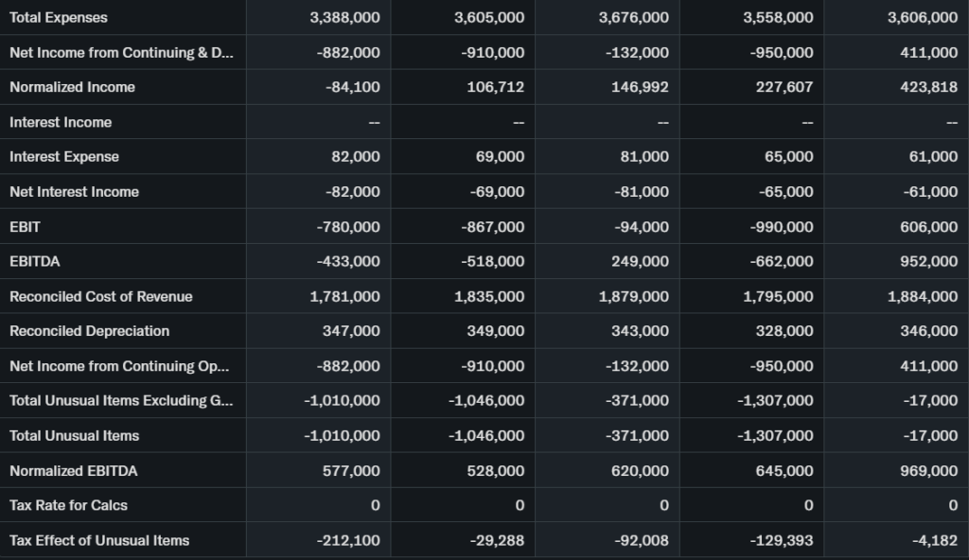Select the EBIT row label
Screen dimensions: 969x560
pyautogui.click(x=25, y=227)
